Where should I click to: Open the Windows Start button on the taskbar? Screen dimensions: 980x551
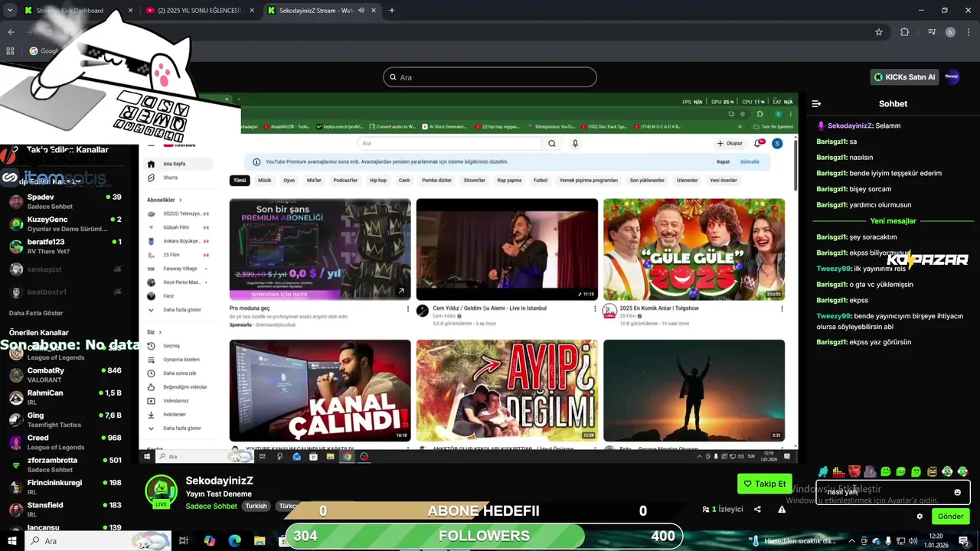(12, 541)
